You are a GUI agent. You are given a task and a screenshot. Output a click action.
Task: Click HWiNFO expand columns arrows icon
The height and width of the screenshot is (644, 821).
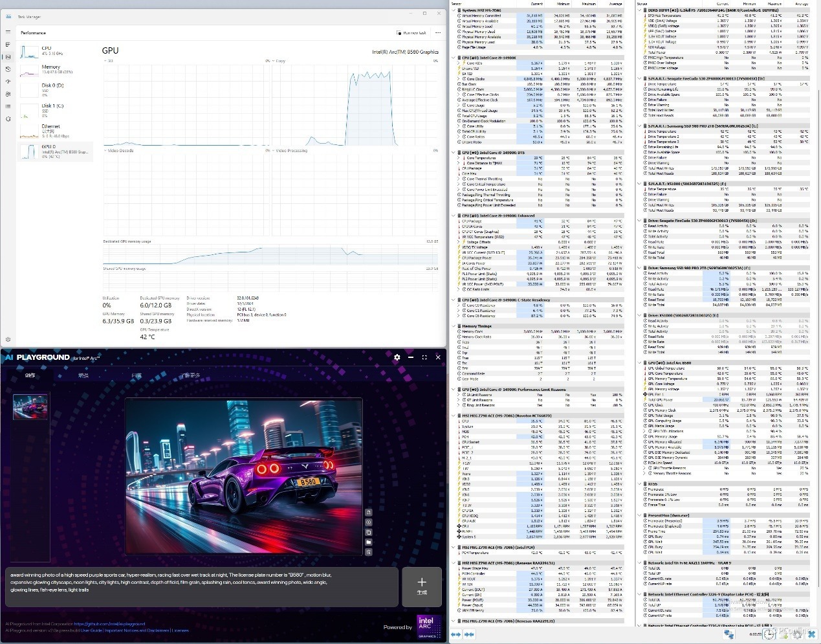coord(455,635)
